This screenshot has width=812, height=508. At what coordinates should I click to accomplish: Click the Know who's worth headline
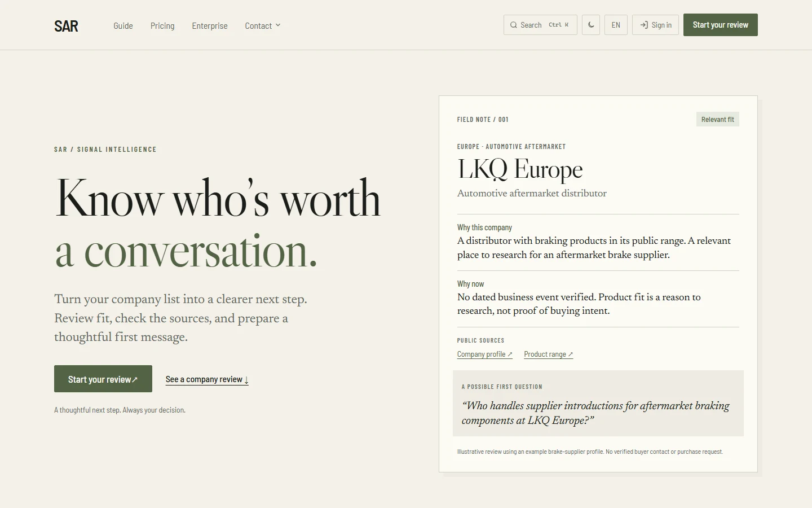point(218,199)
